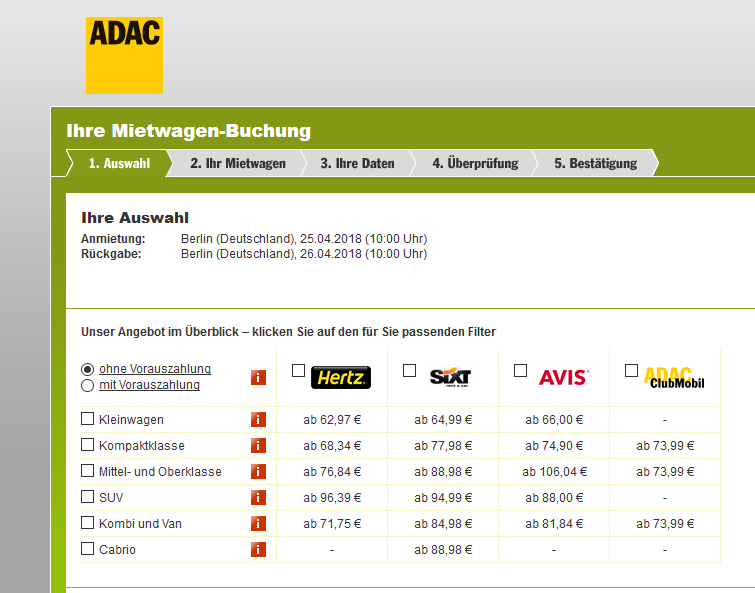Screen dimensions: 755x593
Task: Select Sixt SUV price ab 94,99 €
Action: [x=443, y=498]
